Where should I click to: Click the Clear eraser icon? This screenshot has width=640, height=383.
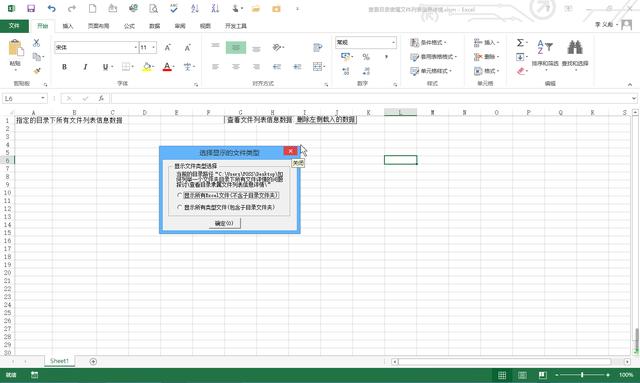(520, 71)
